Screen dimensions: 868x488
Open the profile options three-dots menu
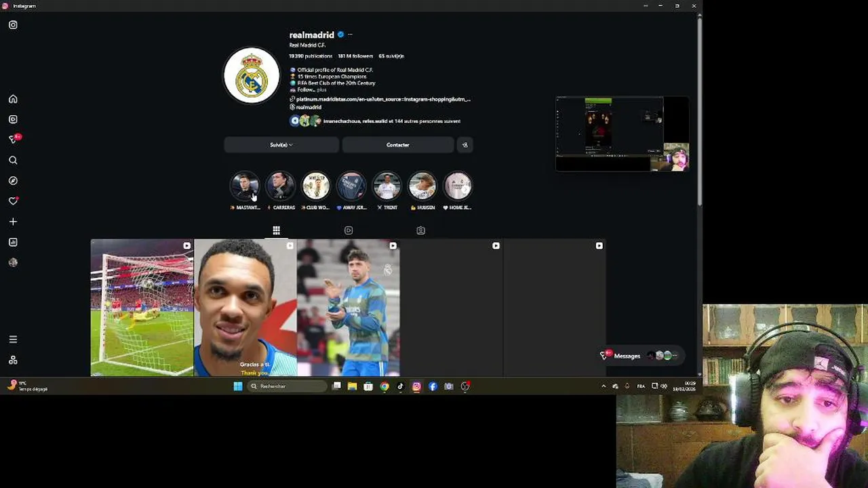tap(350, 35)
